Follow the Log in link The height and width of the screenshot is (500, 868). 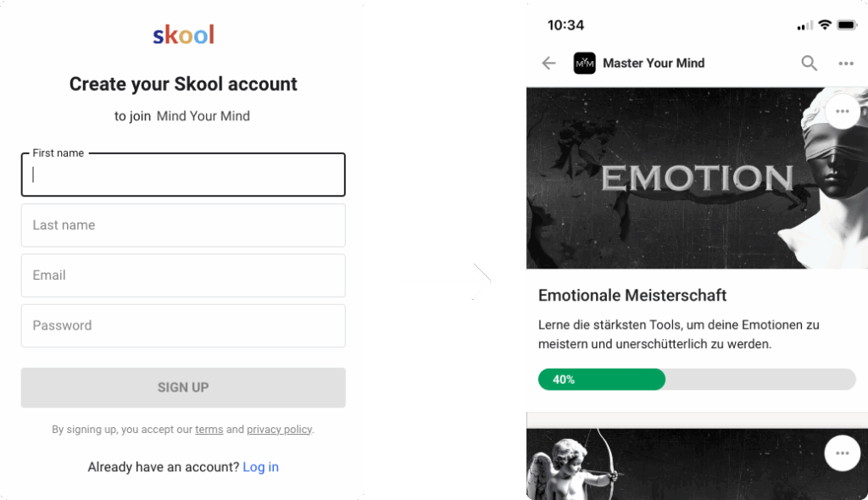pyautogui.click(x=260, y=467)
